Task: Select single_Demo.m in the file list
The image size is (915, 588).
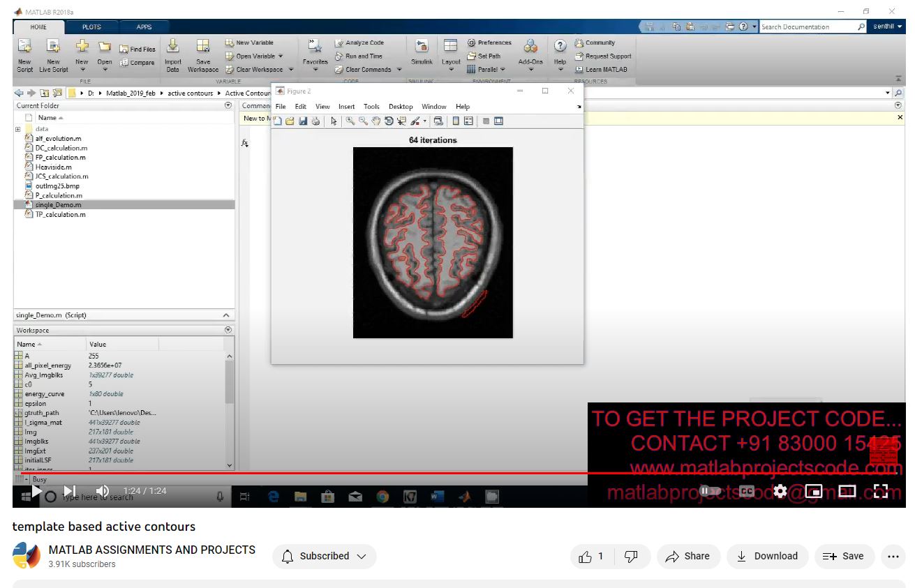Action: point(58,205)
